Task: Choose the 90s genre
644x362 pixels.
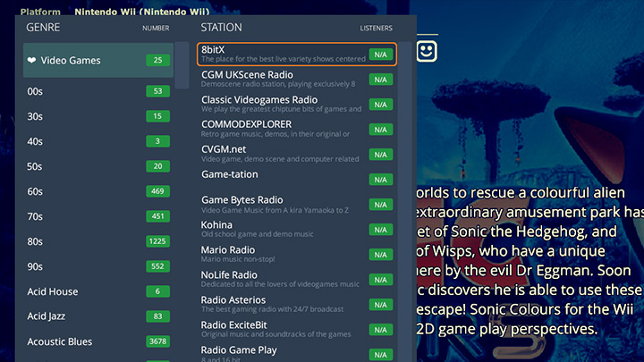Action: (x=98, y=266)
